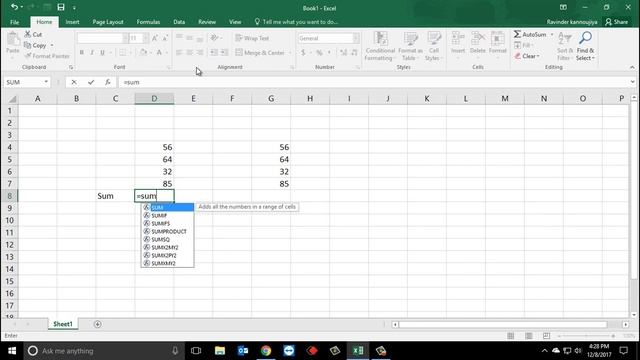Open File Explorer from the taskbar
Viewport: 640px width, 360px height.
220,351
